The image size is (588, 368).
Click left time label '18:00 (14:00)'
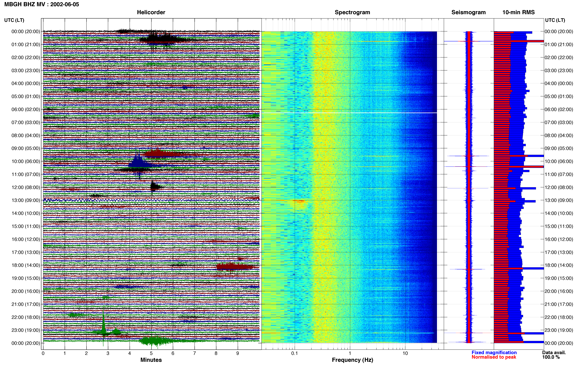pos(26,265)
